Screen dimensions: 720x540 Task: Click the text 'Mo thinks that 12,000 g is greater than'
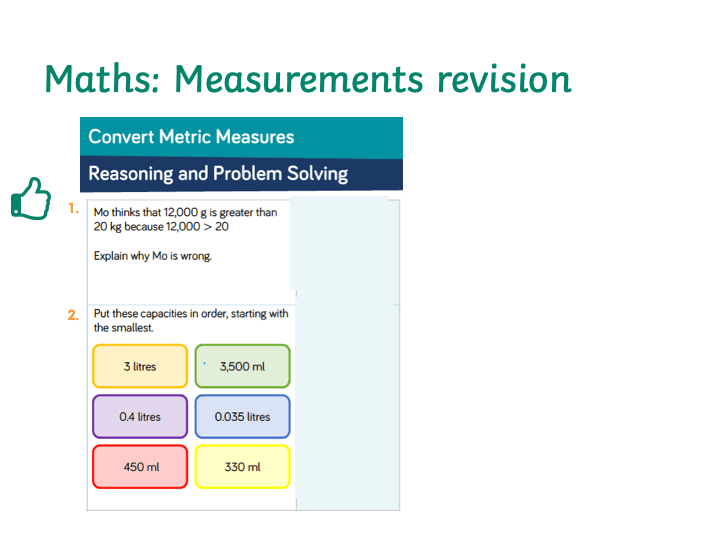[x=186, y=212]
